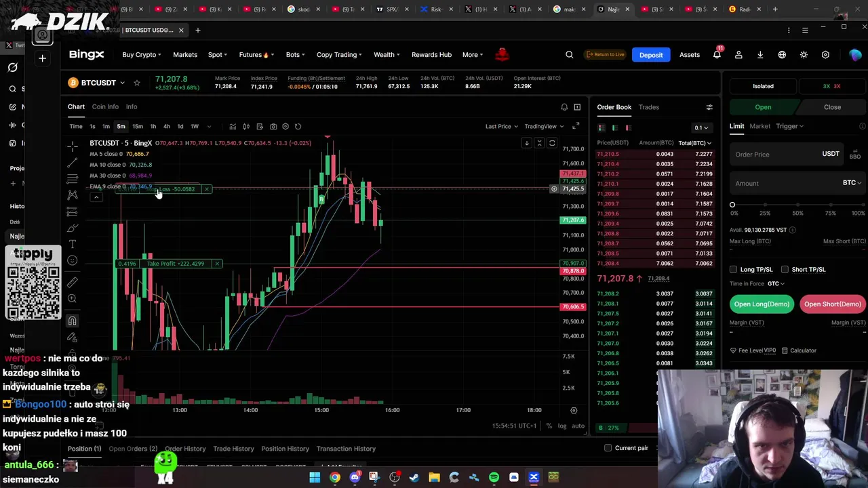Open notifications bell with 11 badge
868x488 pixels.
click(x=717, y=54)
